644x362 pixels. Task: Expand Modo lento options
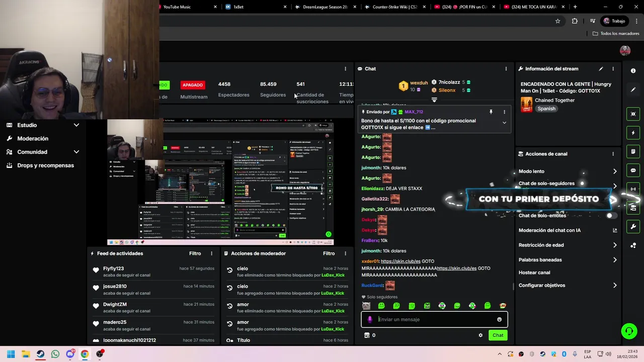615,171
